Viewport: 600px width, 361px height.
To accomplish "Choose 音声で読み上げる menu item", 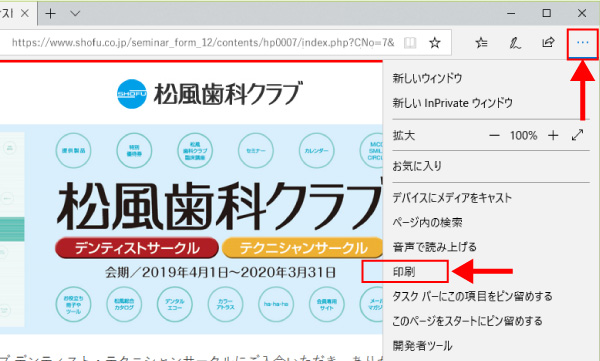I will coord(434,247).
